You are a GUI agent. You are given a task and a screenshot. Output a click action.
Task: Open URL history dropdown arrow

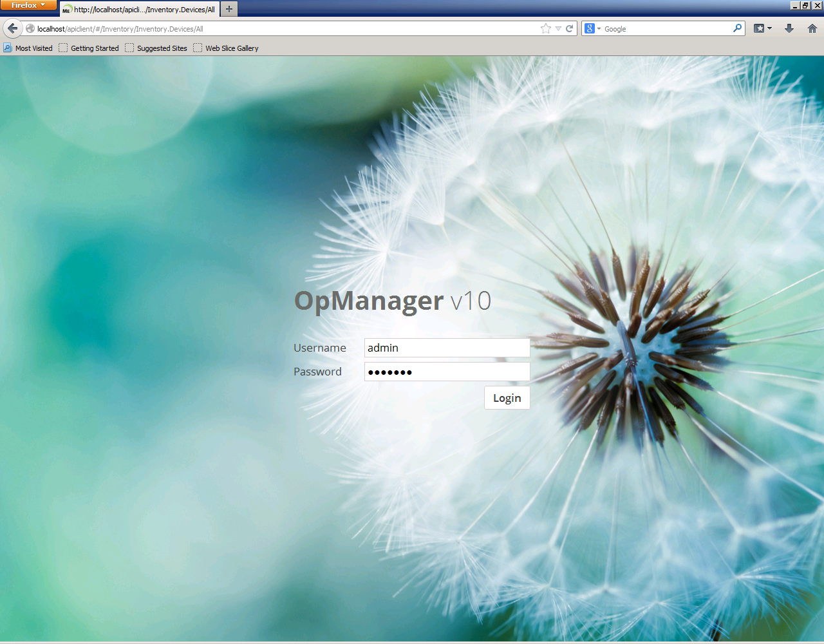[558, 28]
